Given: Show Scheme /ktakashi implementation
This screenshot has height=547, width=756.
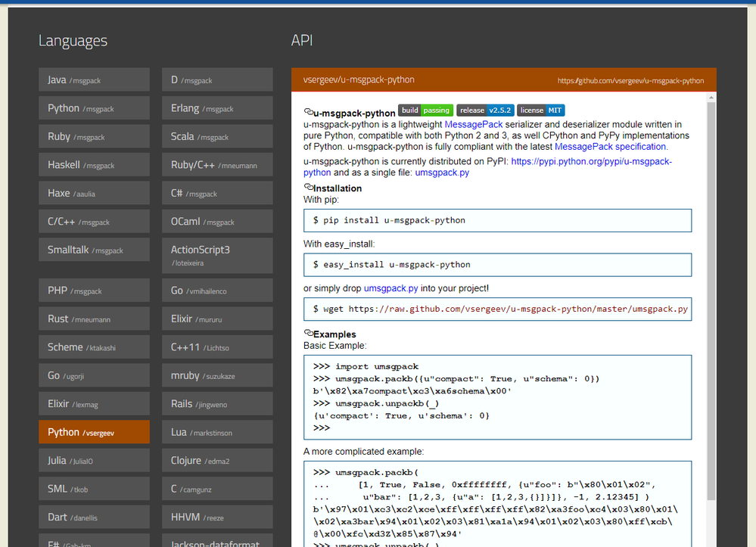Looking at the screenshot, I should [94, 347].
